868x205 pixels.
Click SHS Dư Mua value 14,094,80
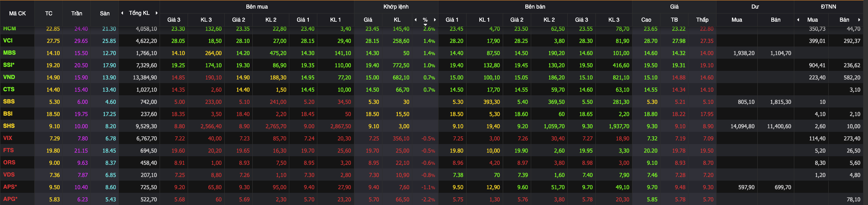coord(742,126)
